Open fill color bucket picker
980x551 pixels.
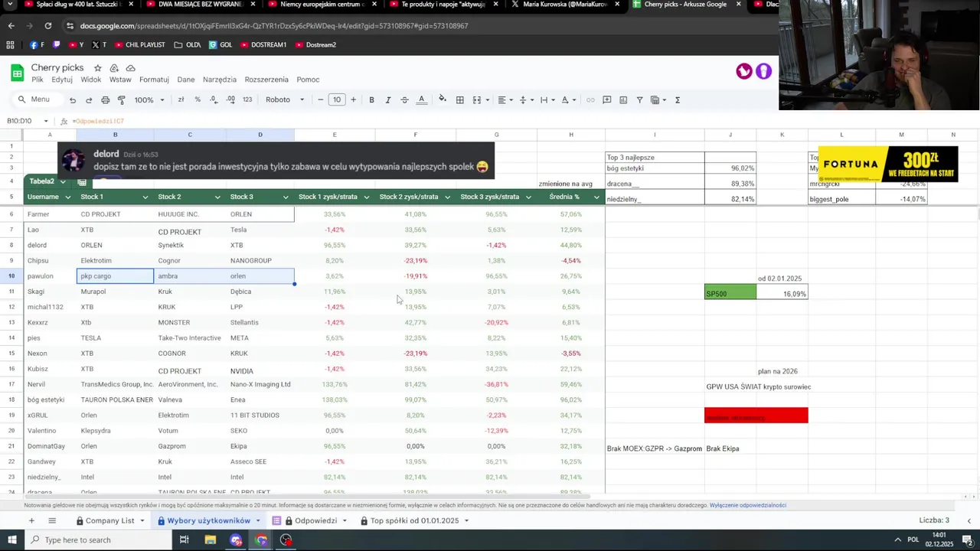[x=442, y=100]
